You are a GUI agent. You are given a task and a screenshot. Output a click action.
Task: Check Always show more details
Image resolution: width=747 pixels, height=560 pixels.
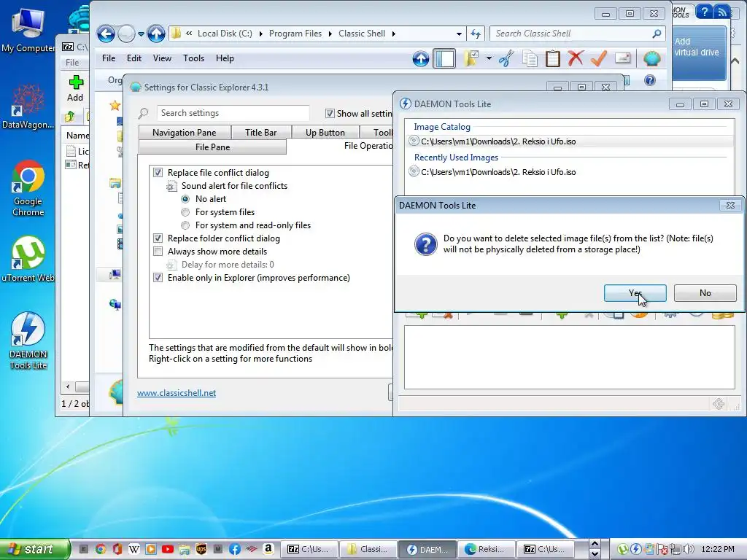(x=158, y=251)
